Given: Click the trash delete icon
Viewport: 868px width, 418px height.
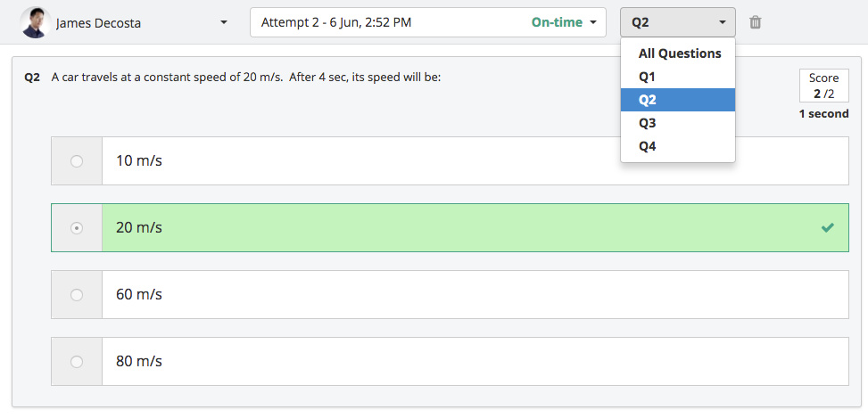Looking at the screenshot, I should point(755,22).
